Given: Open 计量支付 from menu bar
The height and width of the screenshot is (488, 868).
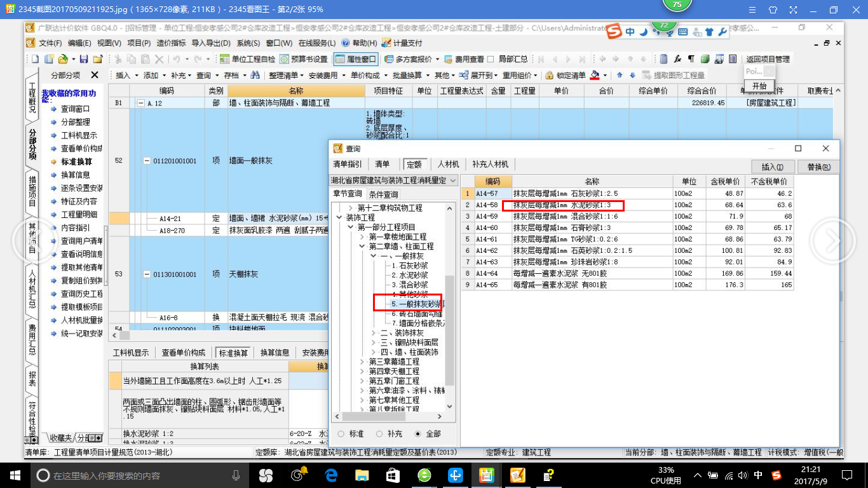Looking at the screenshot, I should [402, 43].
